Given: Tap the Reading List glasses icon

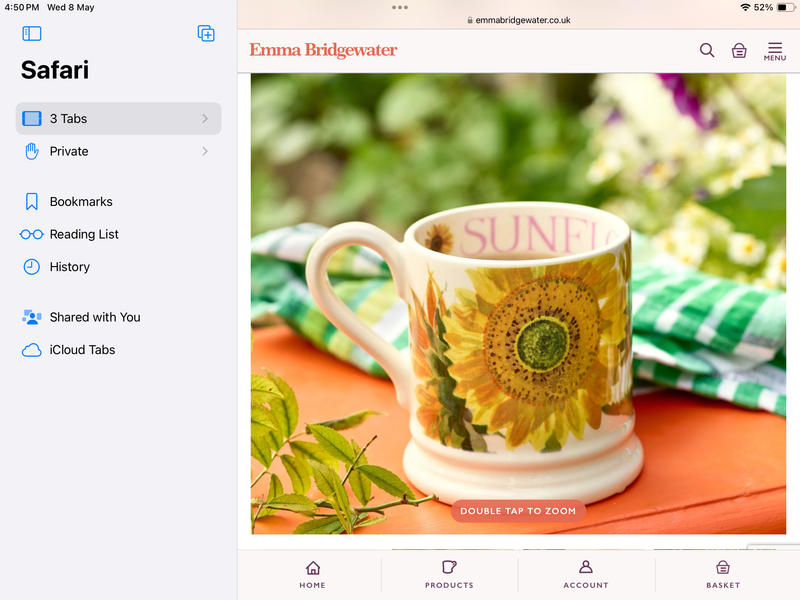Looking at the screenshot, I should [32, 234].
